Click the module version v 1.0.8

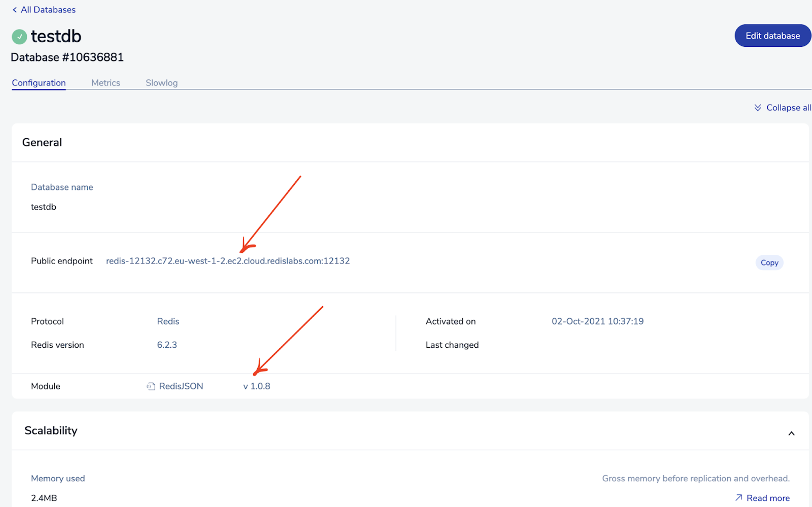[256, 386]
